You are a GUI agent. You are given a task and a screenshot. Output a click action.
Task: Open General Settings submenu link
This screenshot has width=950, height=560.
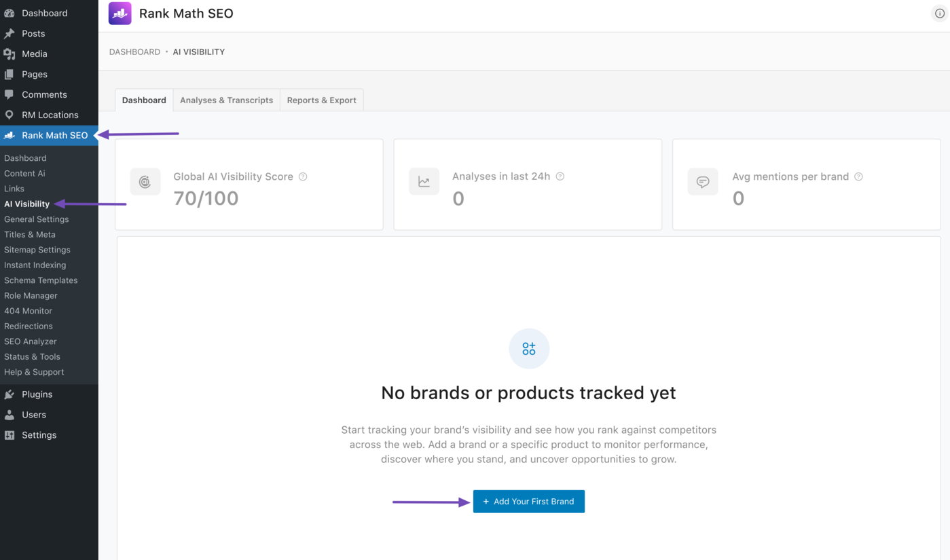pos(37,219)
